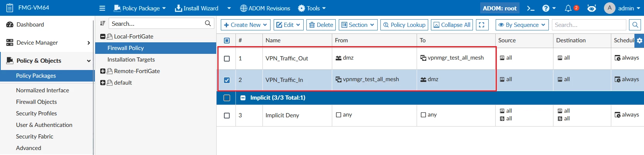
Task: Collapse the Implicit section minus toggle
Action: (x=243, y=98)
